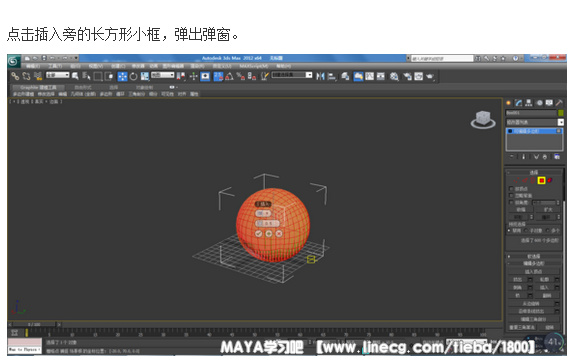Click the Bind to Space Warp icon
572x364 pixels.
pyautogui.click(x=38, y=76)
